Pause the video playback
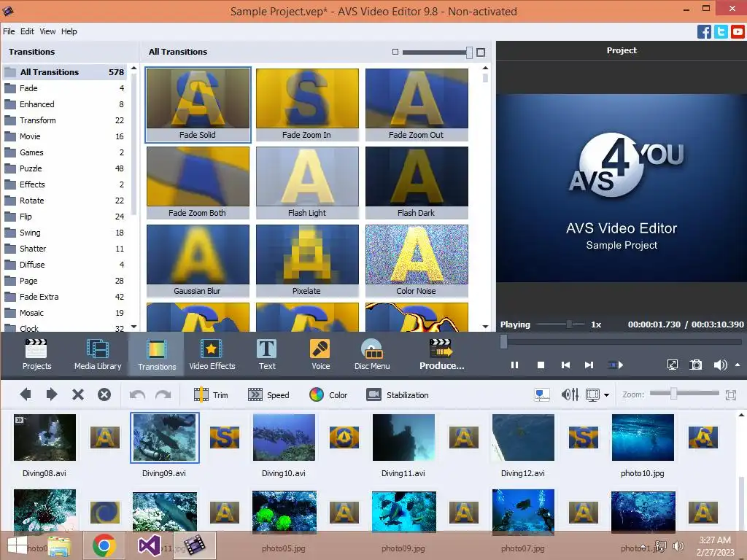The width and height of the screenshot is (747, 560). click(x=514, y=365)
